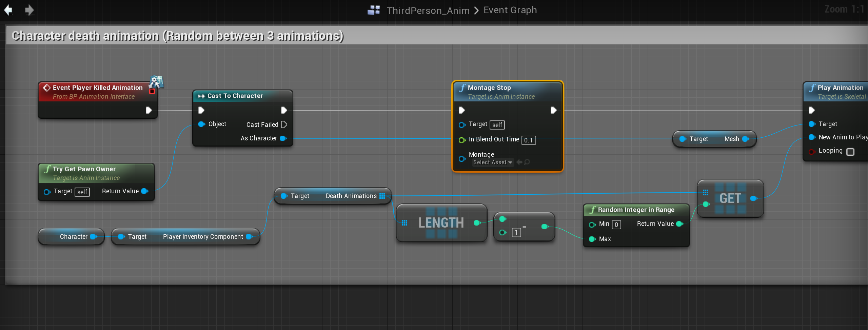Click the blueprint graph icon beside ThirdPerson_Anim

(374, 10)
